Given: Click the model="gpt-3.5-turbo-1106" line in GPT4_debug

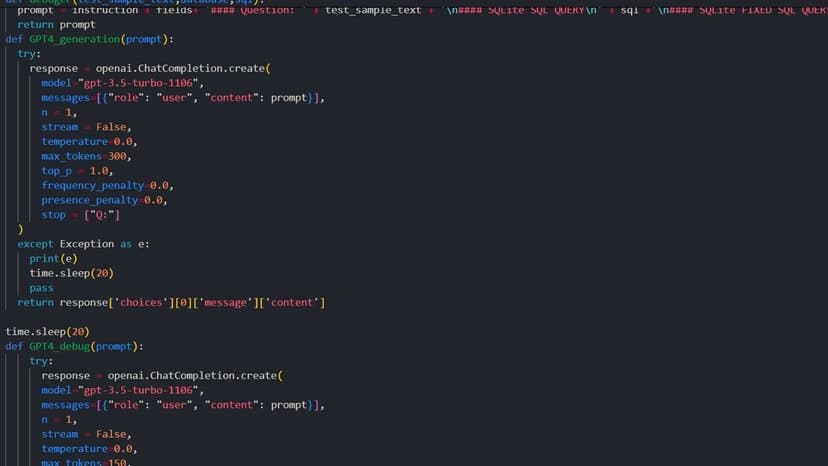Looking at the screenshot, I should 123,390.
